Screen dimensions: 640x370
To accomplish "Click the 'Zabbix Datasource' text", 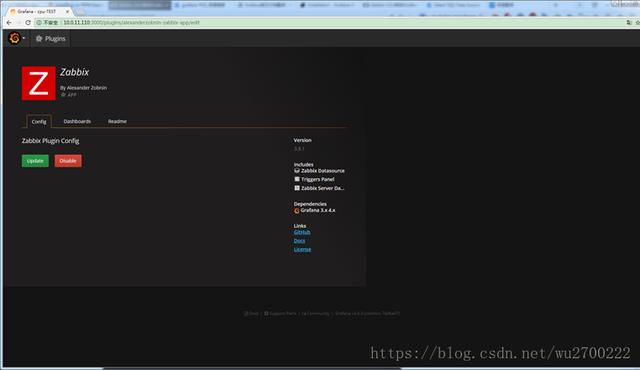I will [323, 171].
